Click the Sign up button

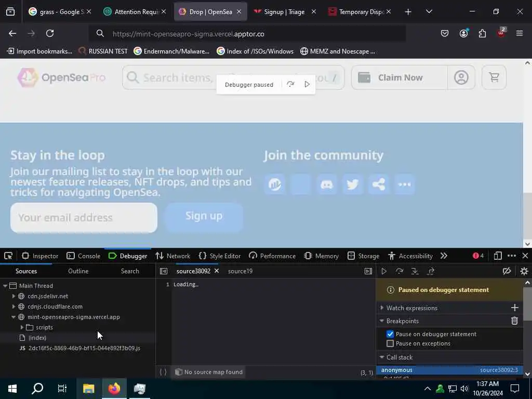tap(204, 217)
